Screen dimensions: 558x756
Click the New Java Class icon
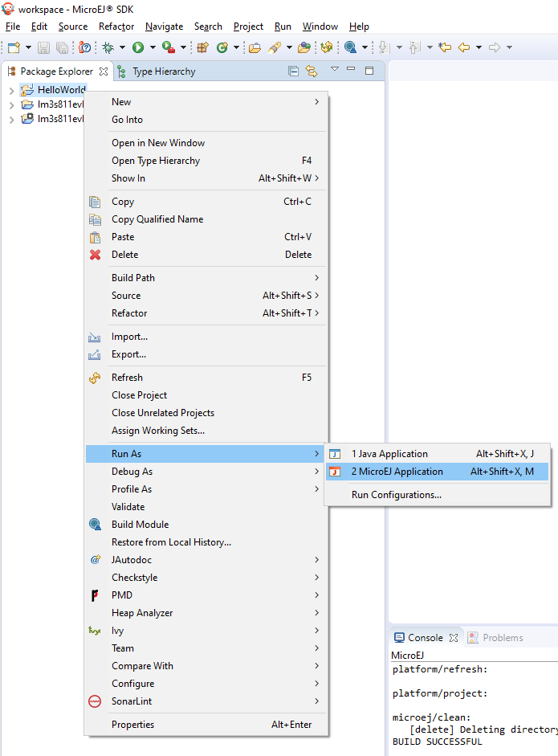222,47
